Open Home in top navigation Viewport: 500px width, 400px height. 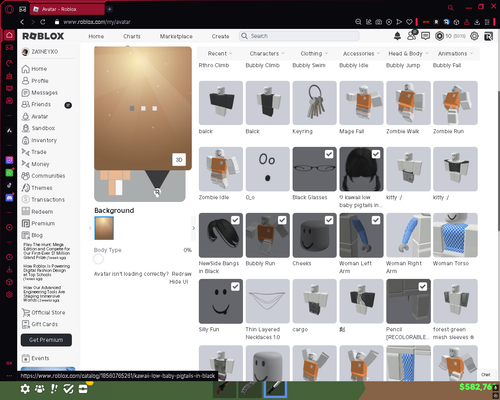[96, 36]
